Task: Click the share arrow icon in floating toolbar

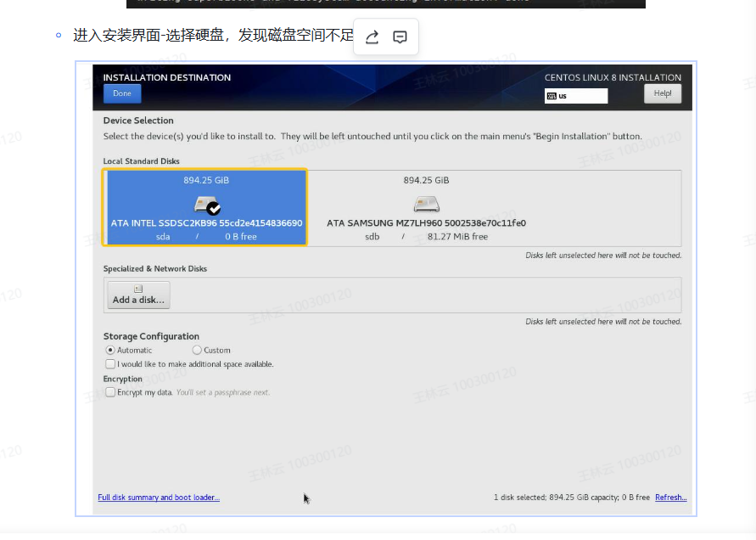Action: (372, 37)
